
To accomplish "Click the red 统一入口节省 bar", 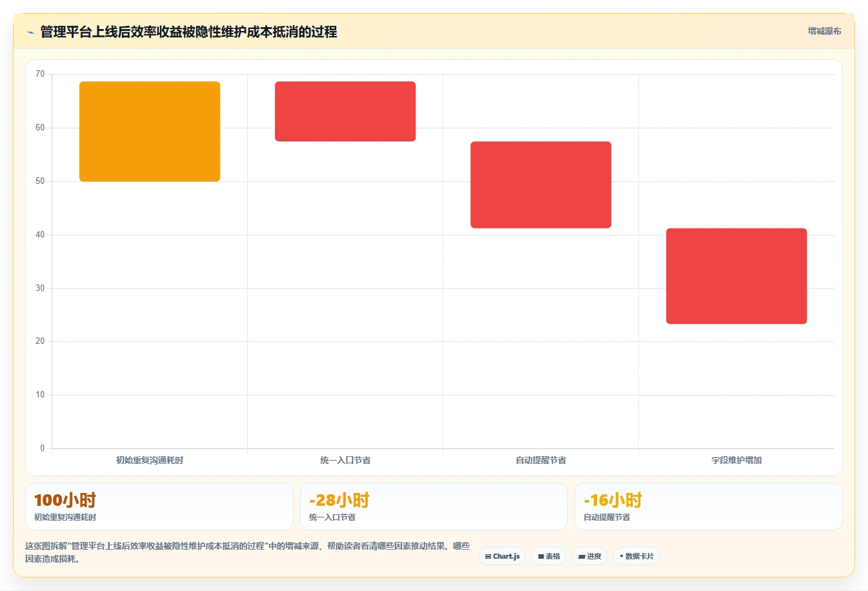I will click(345, 112).
